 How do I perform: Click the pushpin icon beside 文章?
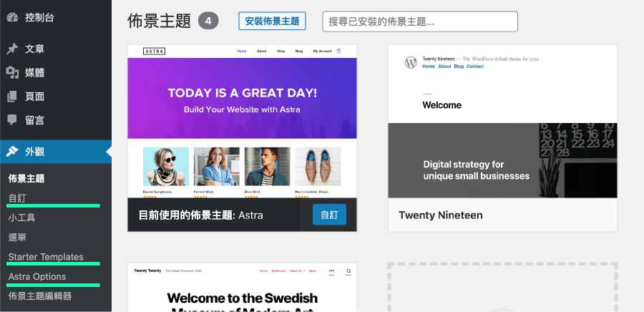pos(12,49)
